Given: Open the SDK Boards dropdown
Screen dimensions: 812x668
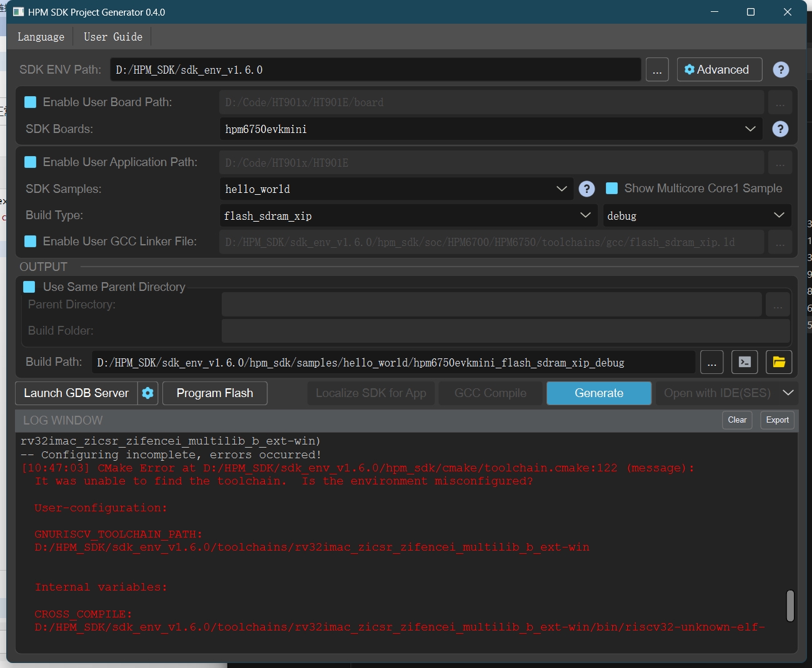Looking at the screenshot, I should click(490, 129).
